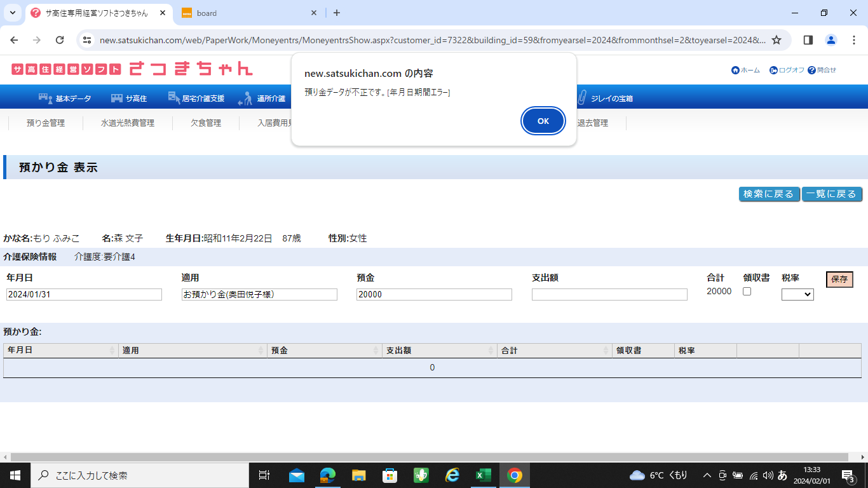The height and width of the screenshot is (488, 868).
Task: Expand the 税率 dropdown
Action: 797,294
